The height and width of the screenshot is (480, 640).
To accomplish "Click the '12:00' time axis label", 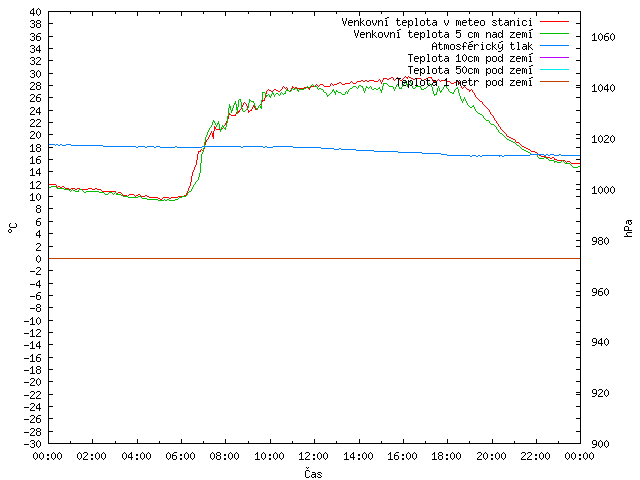I will coord(313,456).
